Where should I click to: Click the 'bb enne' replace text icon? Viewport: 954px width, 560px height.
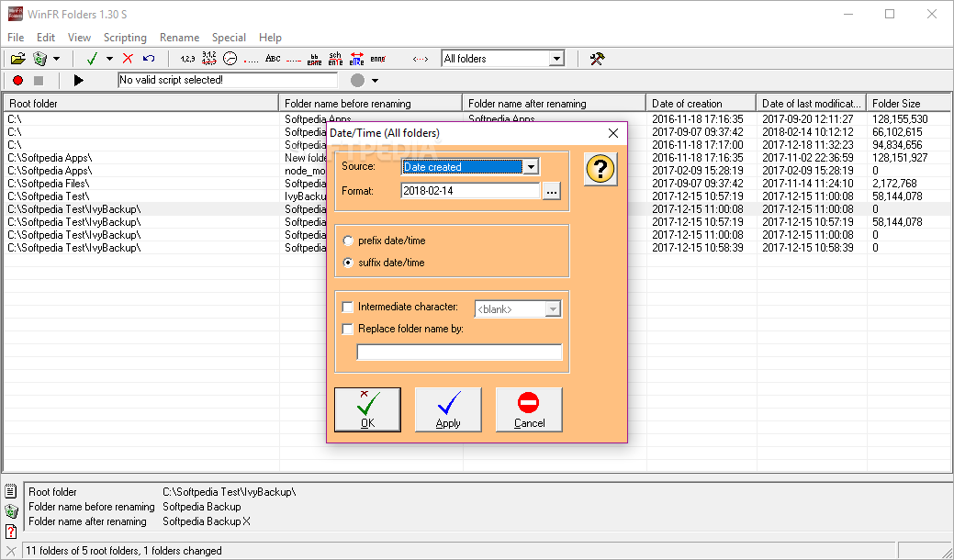click(x=315, y=59)
